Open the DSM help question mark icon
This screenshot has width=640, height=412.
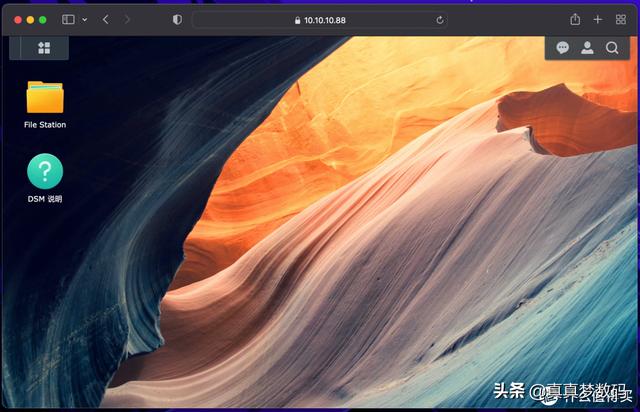45,171
